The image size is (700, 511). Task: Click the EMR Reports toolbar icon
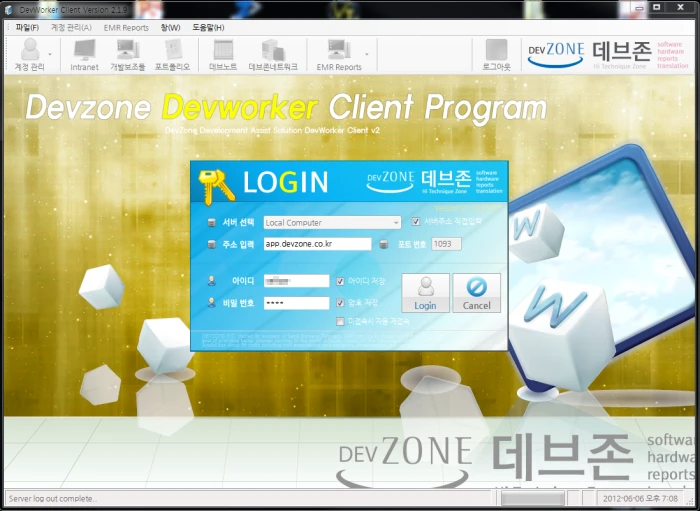pos(339,55)
